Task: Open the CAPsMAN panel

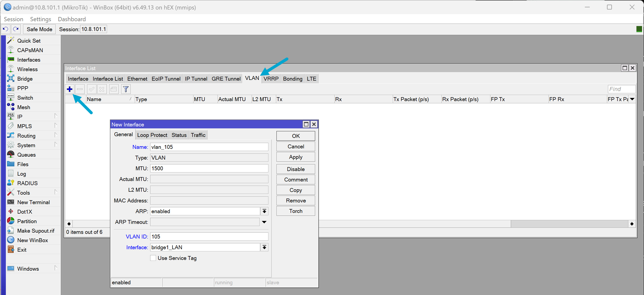Action: [30, 50]
